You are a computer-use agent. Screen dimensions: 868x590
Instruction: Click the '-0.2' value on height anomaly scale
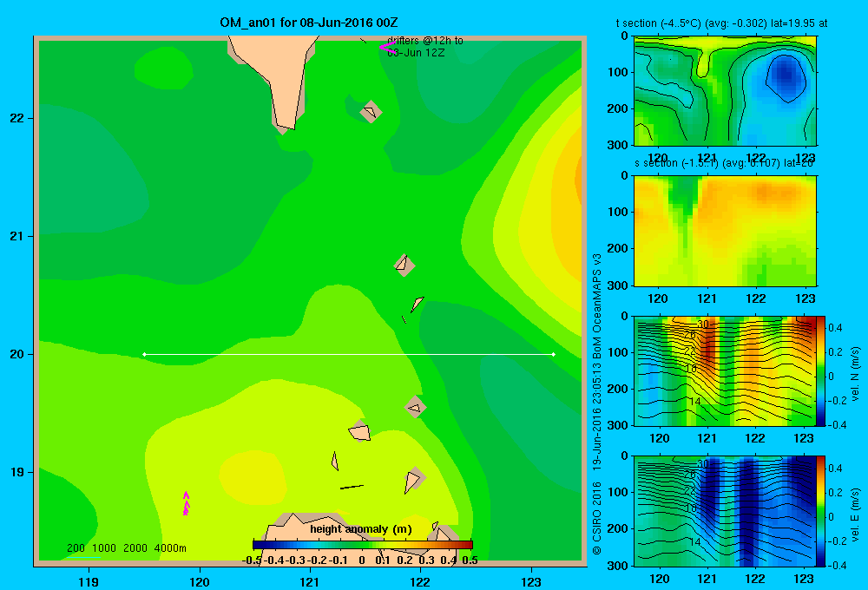click(x=317, y=560)
